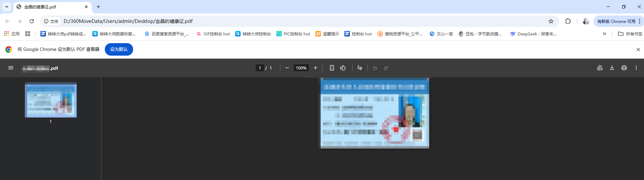Edit the current page number field
The height and width of the screenshot is (180, 644).
click(x=260, y=68)
